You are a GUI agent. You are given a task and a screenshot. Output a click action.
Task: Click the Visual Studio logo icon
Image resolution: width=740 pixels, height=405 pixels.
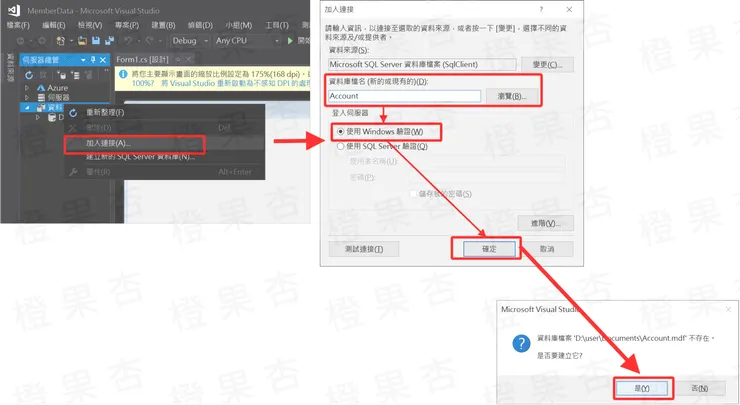pos(14,10)
